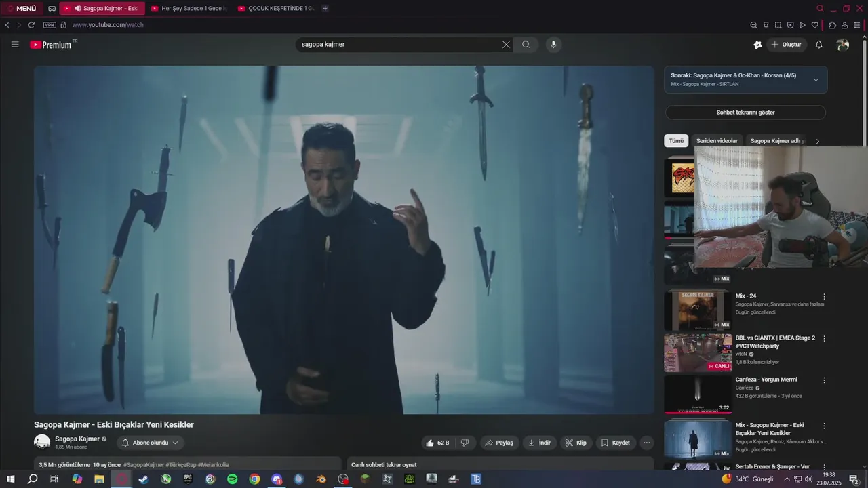Open the browser easy setup sliders icon

(857, 25)
